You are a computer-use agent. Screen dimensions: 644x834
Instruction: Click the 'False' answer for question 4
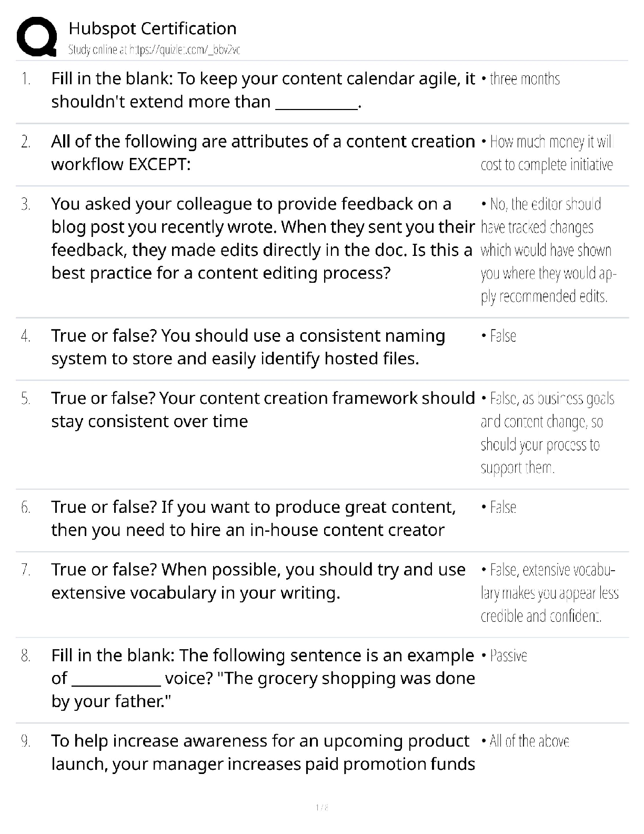(x=499, y=336)
